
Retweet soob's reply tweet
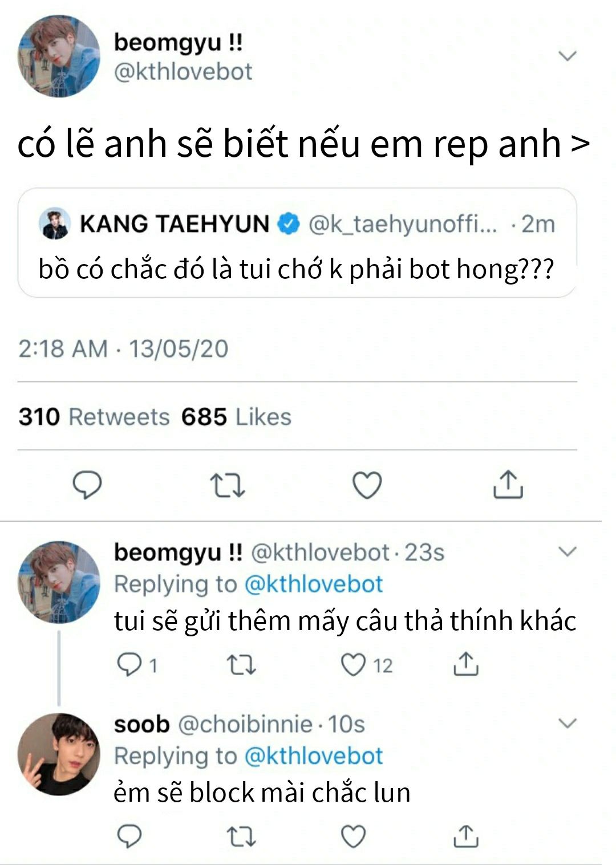[241, 836]
